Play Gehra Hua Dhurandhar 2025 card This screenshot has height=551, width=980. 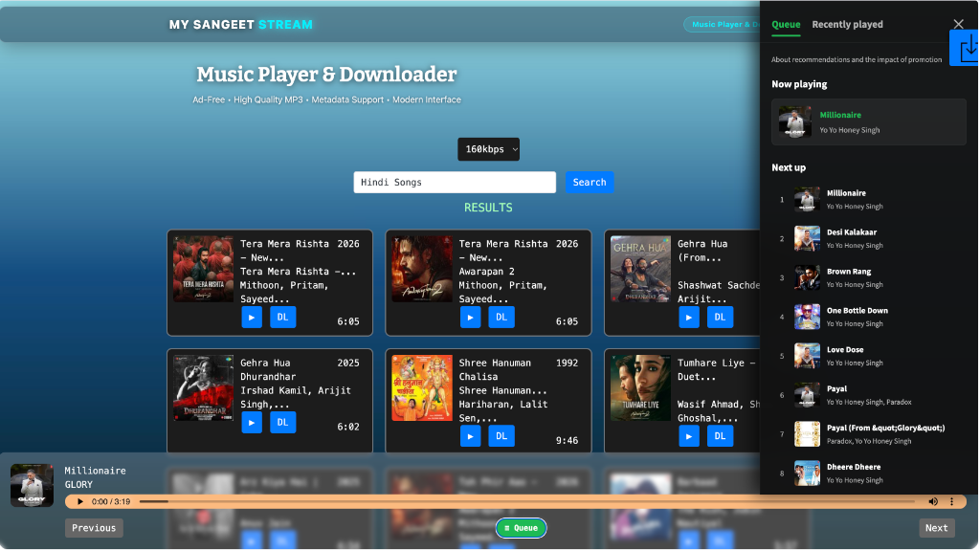pos(252,423)
